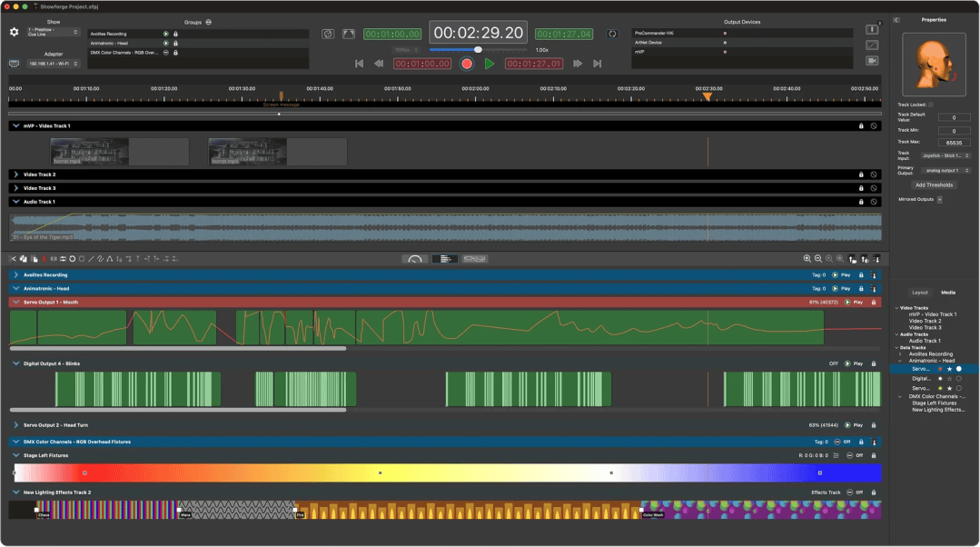Select the bars view mode button
Image resolution: width=980 pixels, height=547 pixels.
(x=445, y=259)
